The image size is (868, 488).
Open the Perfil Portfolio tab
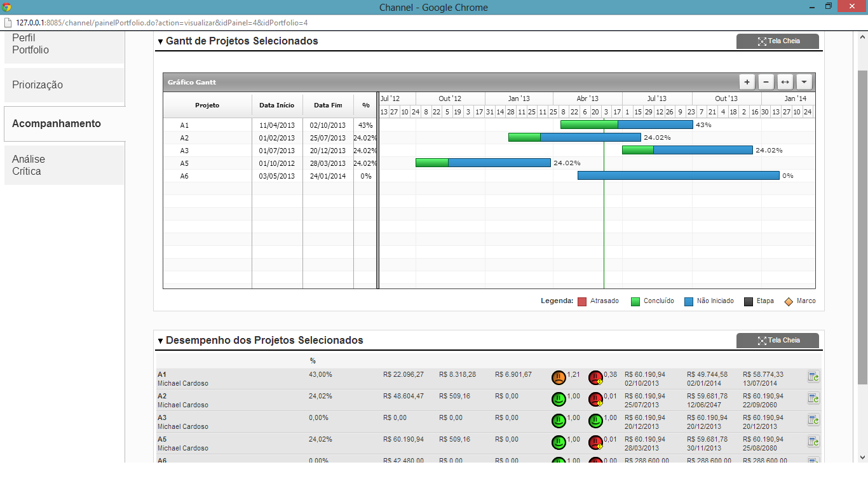pyautogui.click(x=64, y=46)
